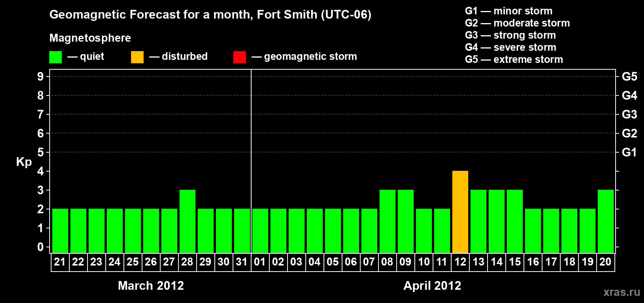Click the date label 20 on the axis
The width and height of the screenshot is (644, 303).
605,262
